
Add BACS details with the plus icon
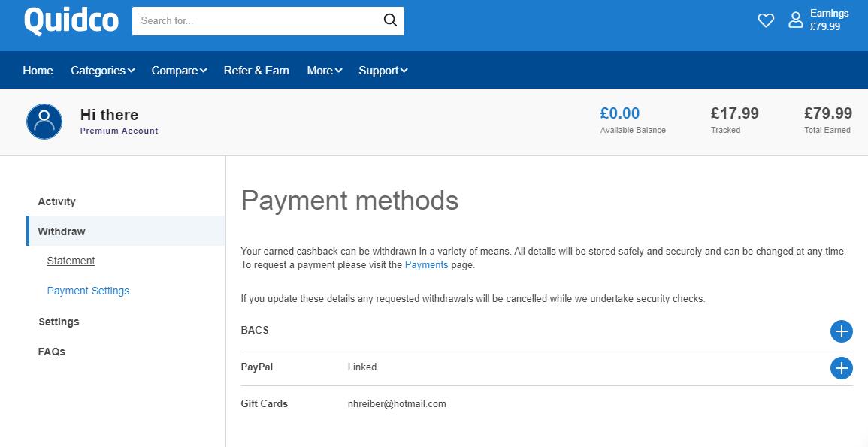click(841, 331)
